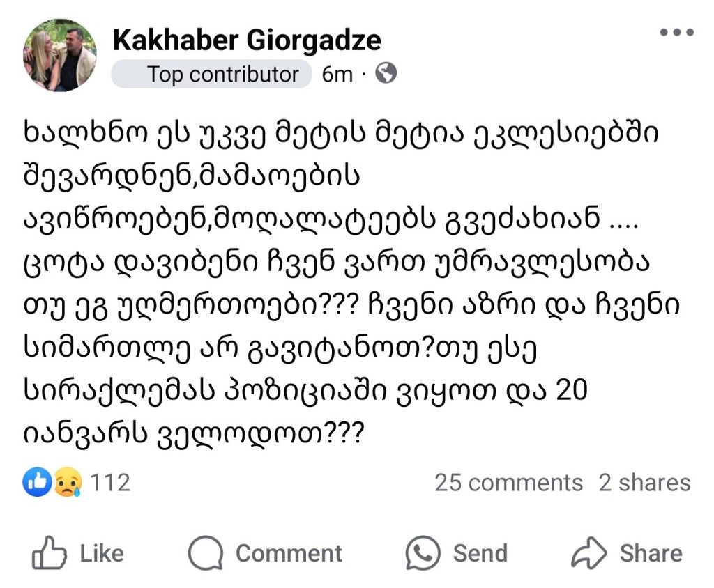The image size is (714, 588).
Task: Open the Kakhaber Giorgadze profile name link
Action: [247, 40]
